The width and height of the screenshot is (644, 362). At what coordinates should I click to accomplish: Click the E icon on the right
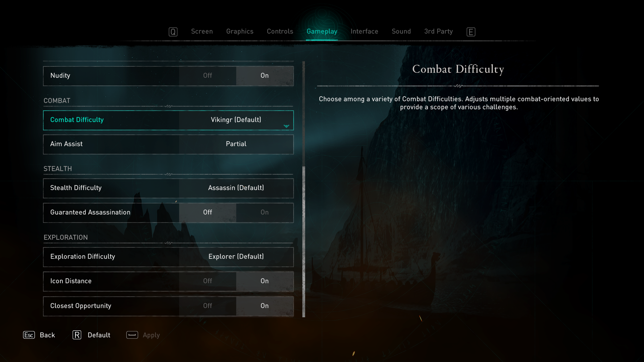(x=471, y=31)
